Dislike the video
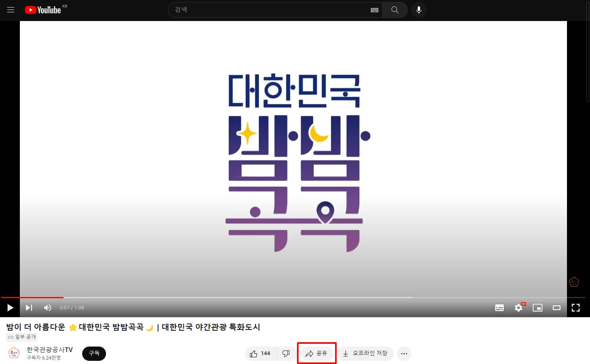The image size is (590, 364). point(286,353)
